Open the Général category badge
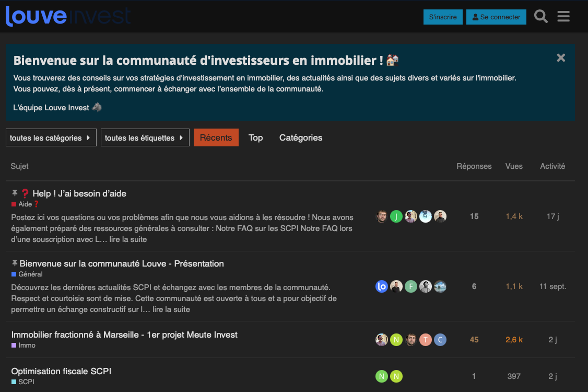The image size is (588, 392). pos(27,274)
